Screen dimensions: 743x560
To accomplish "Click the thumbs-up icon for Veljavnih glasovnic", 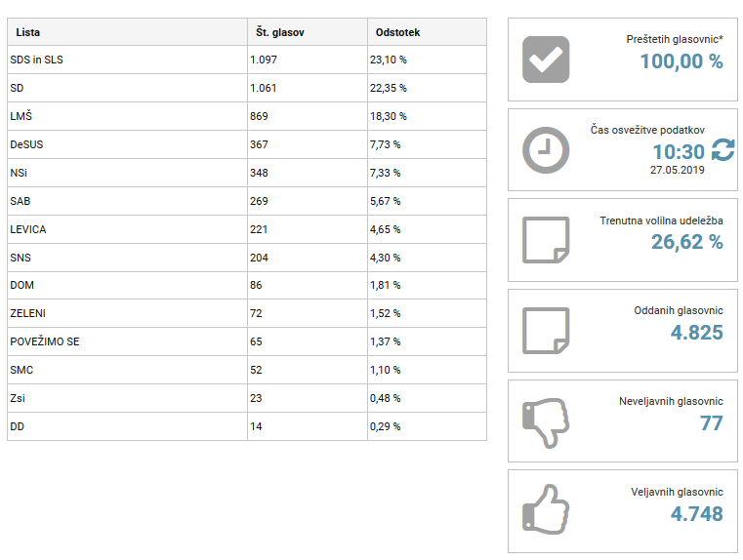I will coord(546,510).
